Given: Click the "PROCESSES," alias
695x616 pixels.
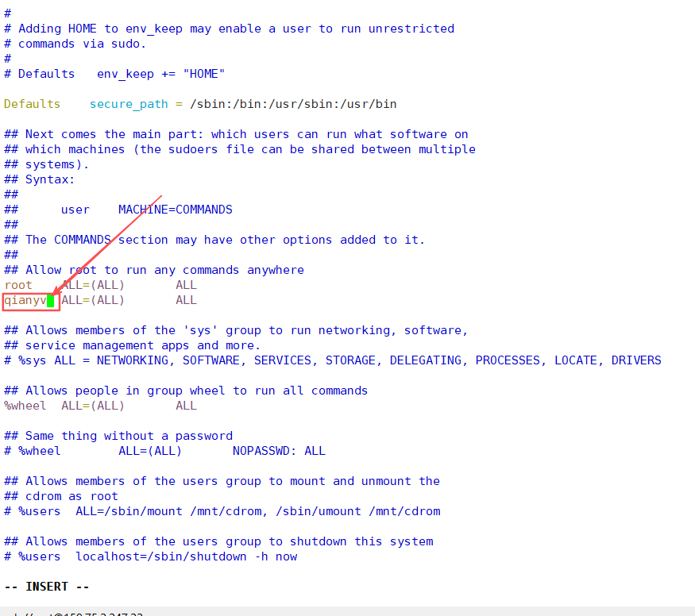Looking at the screenshot, I should click(511, 360).
